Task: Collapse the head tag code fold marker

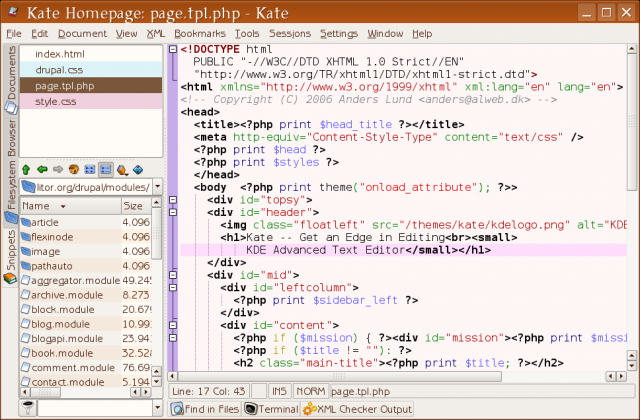Action: tap(173, 112)
